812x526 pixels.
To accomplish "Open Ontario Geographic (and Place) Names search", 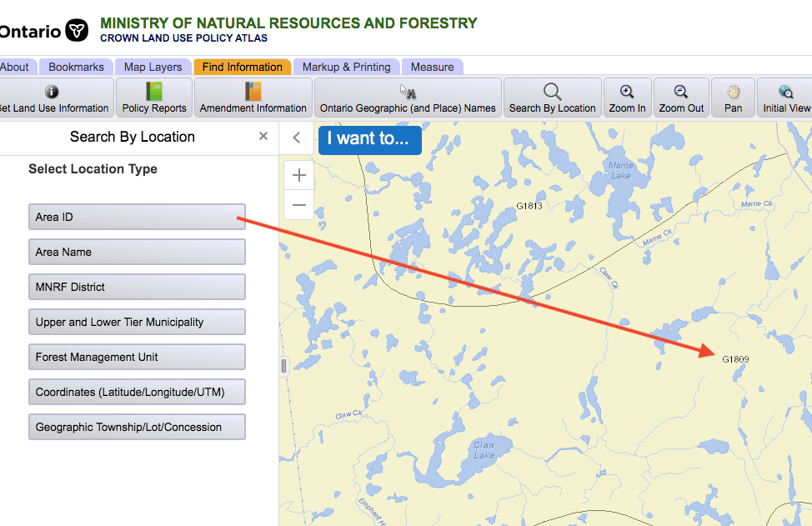I will pyautogui.click(x=408, y=98).
